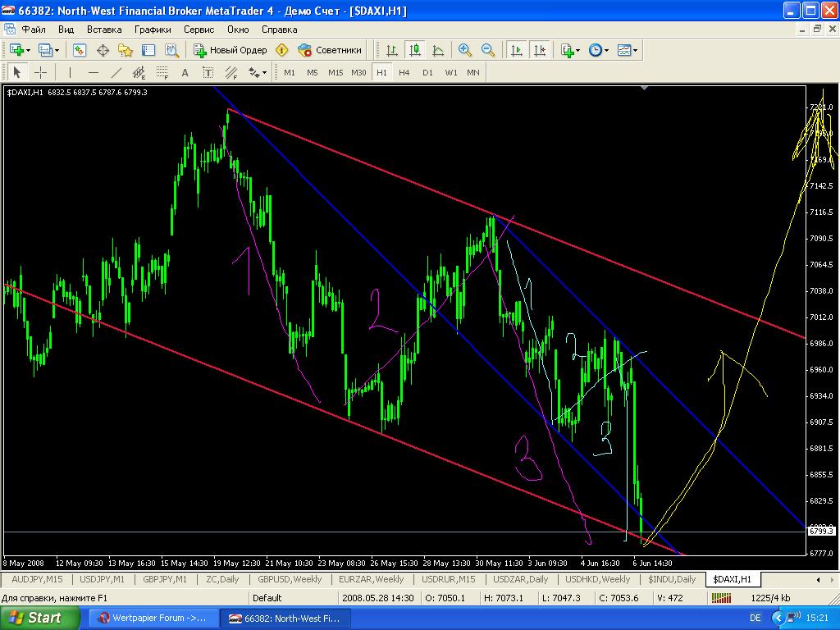Select the Fibonacci retracement tool

pyautogui.click(x=162, y=72)
